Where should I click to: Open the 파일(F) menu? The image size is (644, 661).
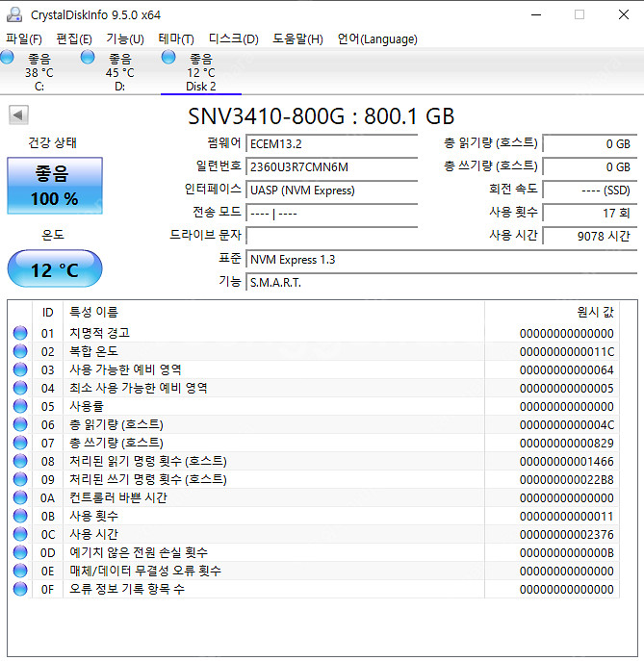[24, 39]
